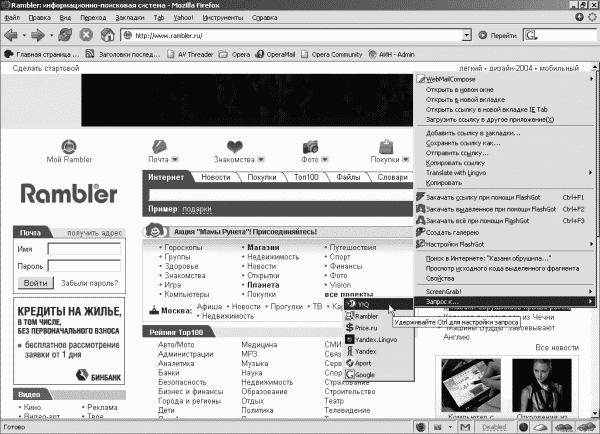Click the Перейти go icon

point(483,35)
